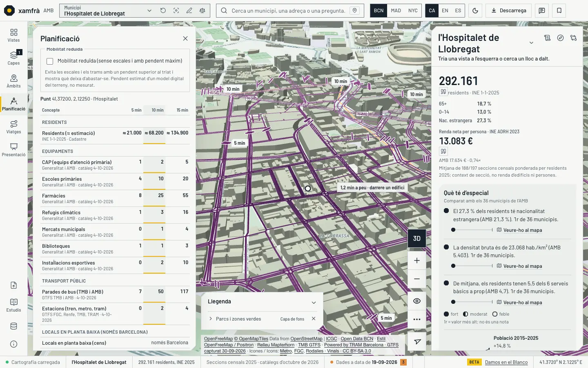Image resolution: width=588 pixels, height=368 pixels.
Task: Click the pencil edit icon in top toolbar
Action: pyautogui.click(x=189, y=11)
